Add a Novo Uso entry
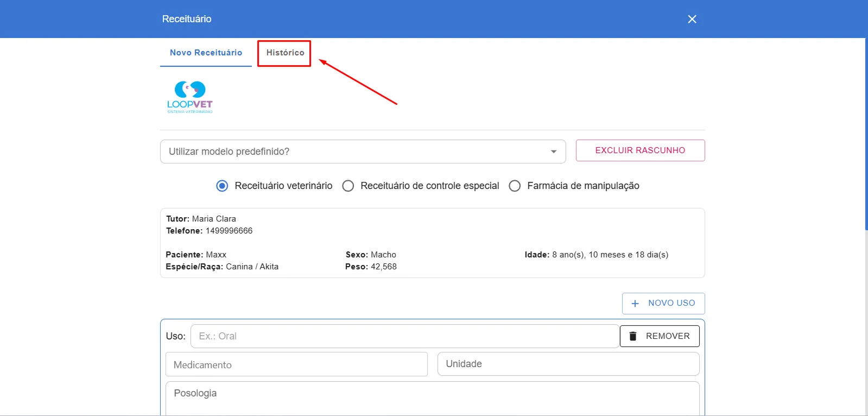The width and height of the screenshot is (868, 416). pos(663,304)
